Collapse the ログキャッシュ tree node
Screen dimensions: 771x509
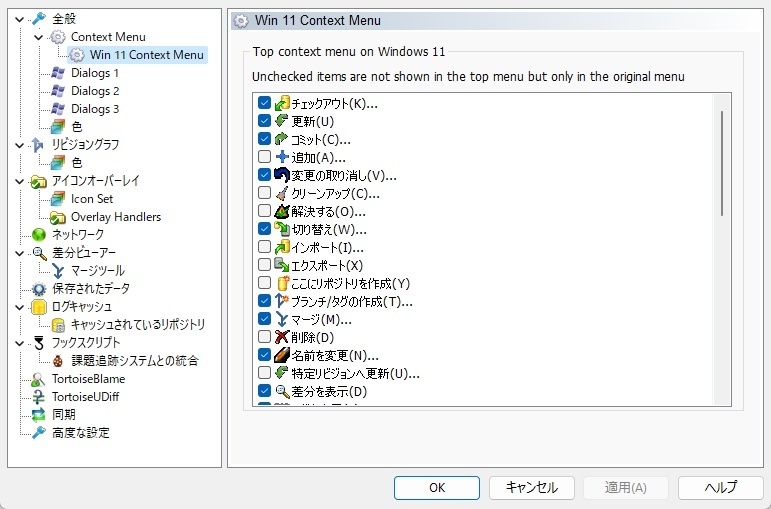(x=19, y=307)
